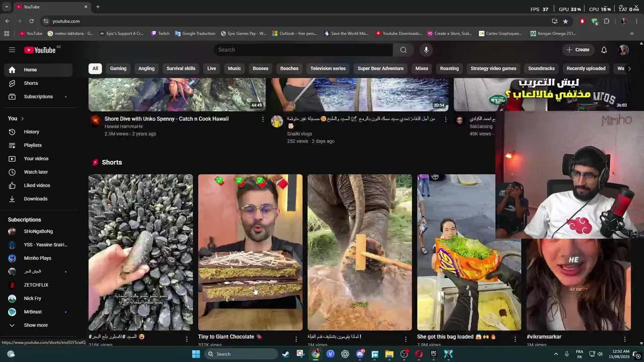Open Liked videos
Screen dimensions: 644x362
[x=38, y=186]
